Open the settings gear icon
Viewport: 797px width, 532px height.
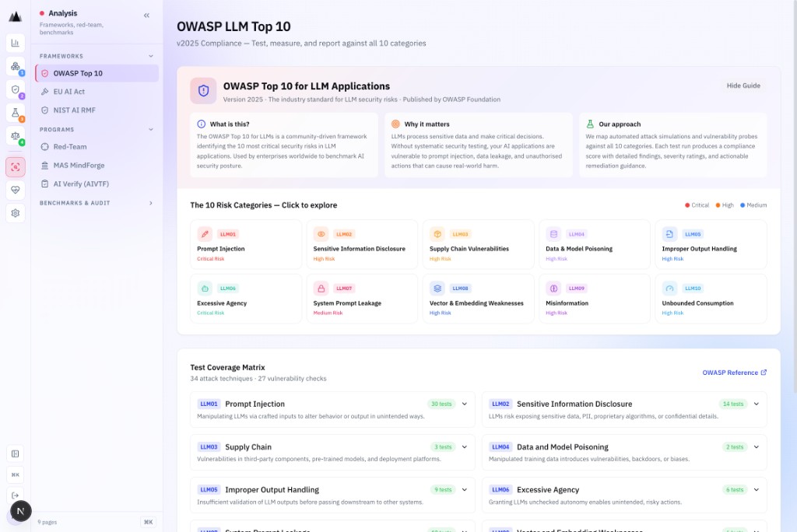click(x=16, y=213)
